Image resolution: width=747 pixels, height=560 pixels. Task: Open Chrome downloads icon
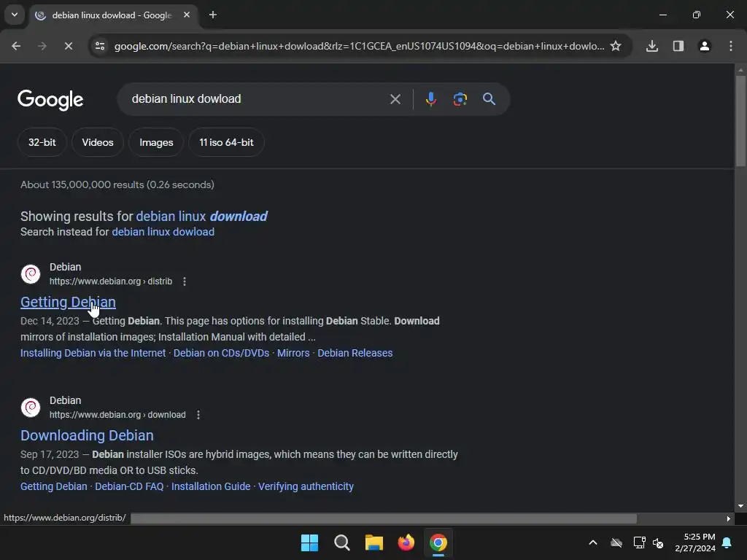point(652,46)
